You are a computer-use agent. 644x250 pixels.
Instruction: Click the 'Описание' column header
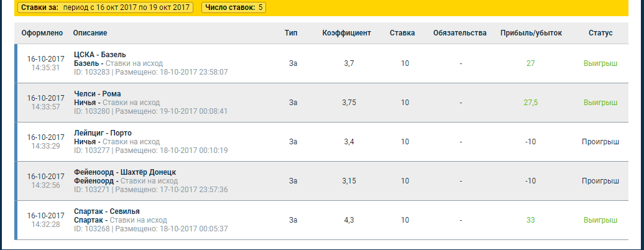click(x=90, y=33)
